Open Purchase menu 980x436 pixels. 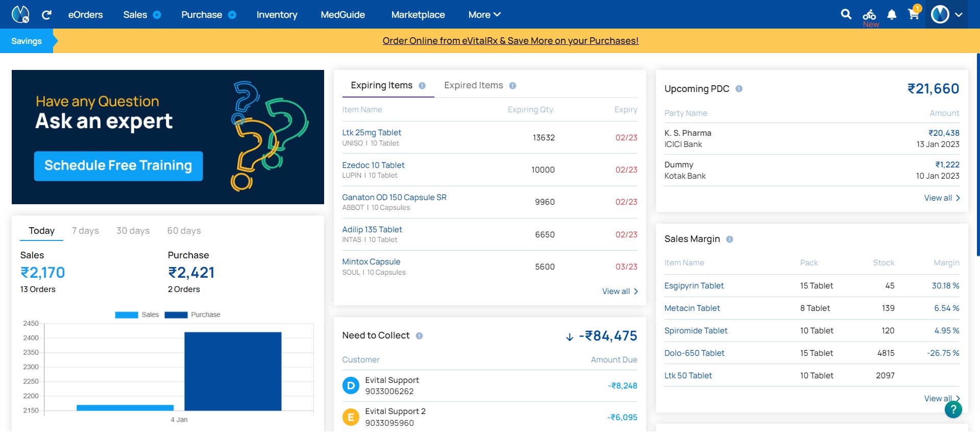click(202, 15)
